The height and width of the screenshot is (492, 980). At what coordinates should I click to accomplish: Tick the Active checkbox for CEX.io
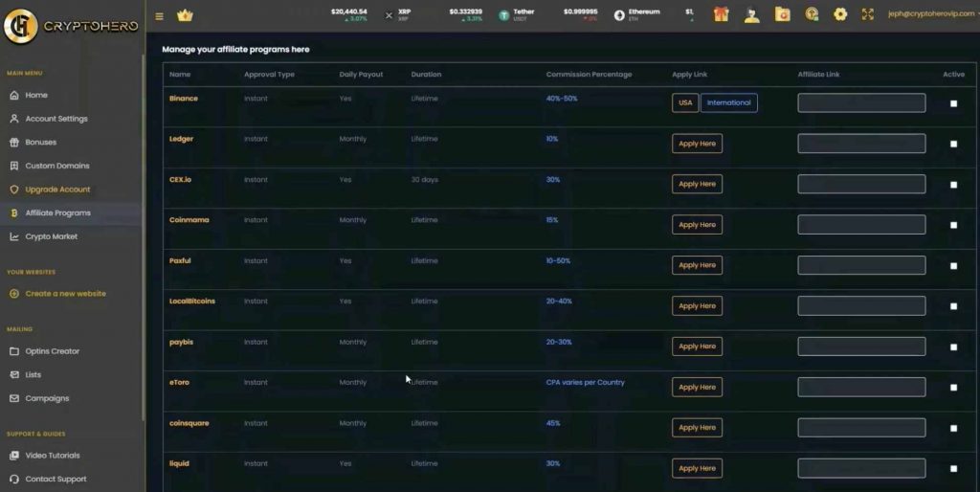point(954,185)
